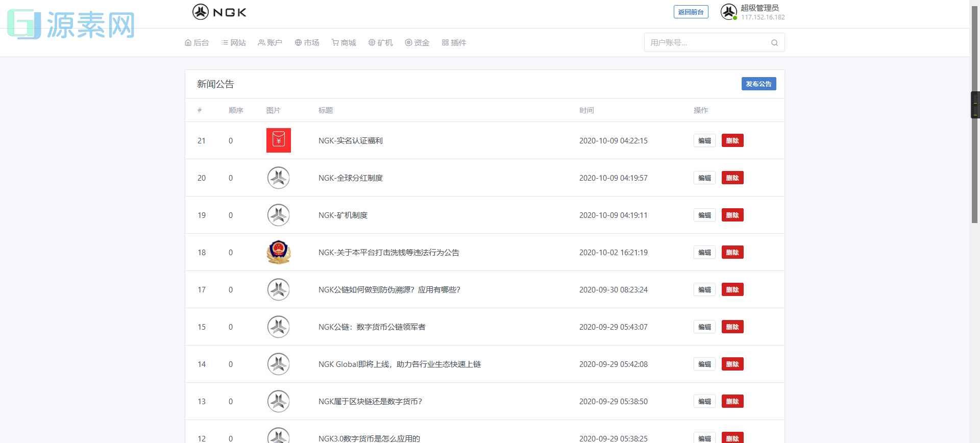
Task: Delete the NGK-实名认证福利 announcement
Action: (732, 140)
